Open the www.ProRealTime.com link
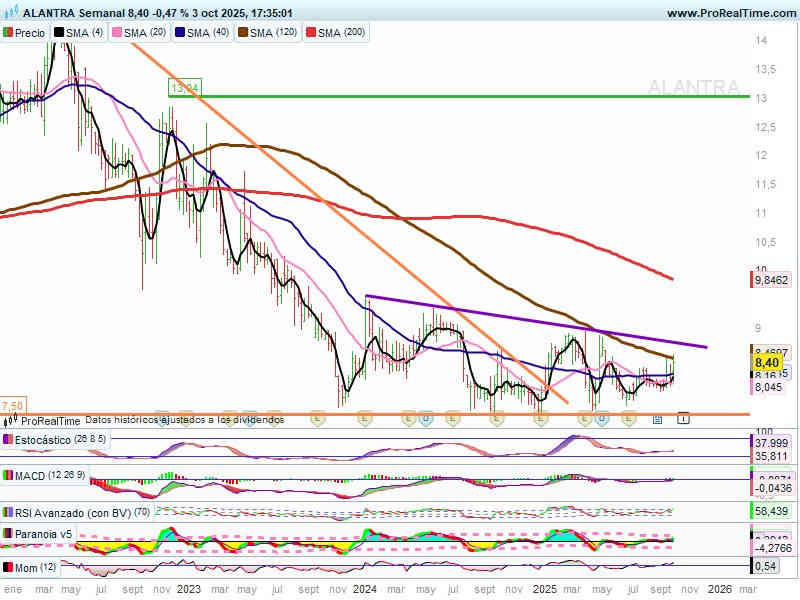The height and width of the screenshot is (600, 800). pos(730,13)
